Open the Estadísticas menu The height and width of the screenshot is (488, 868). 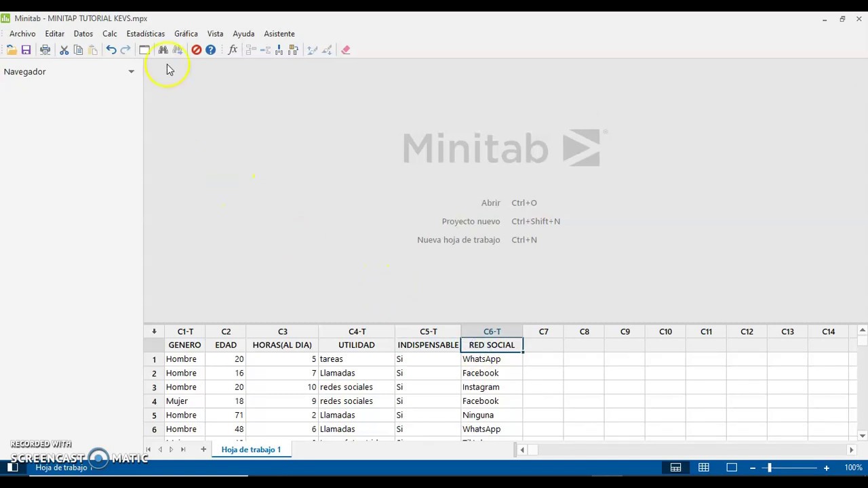[146, 34]
